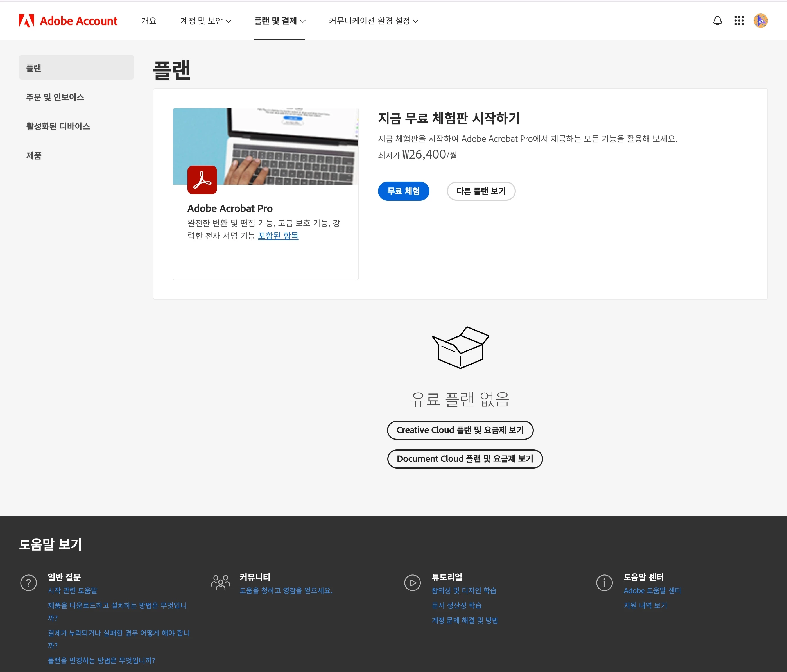Select 주문 및 인보이스 in the sidebar
Screen dimensions: 787x672
(55, 97)
